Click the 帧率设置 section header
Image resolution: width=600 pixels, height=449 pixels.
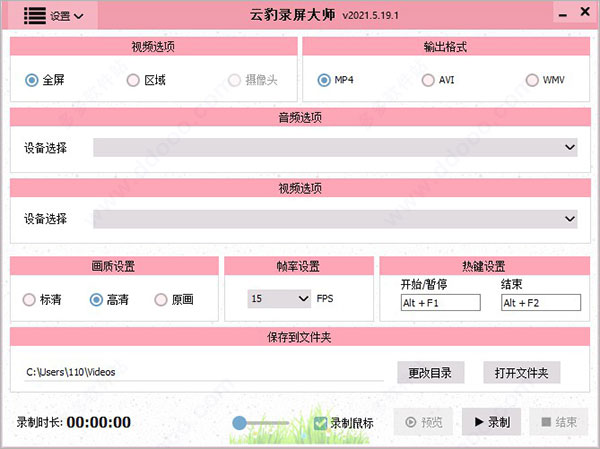tap(299, 266)
